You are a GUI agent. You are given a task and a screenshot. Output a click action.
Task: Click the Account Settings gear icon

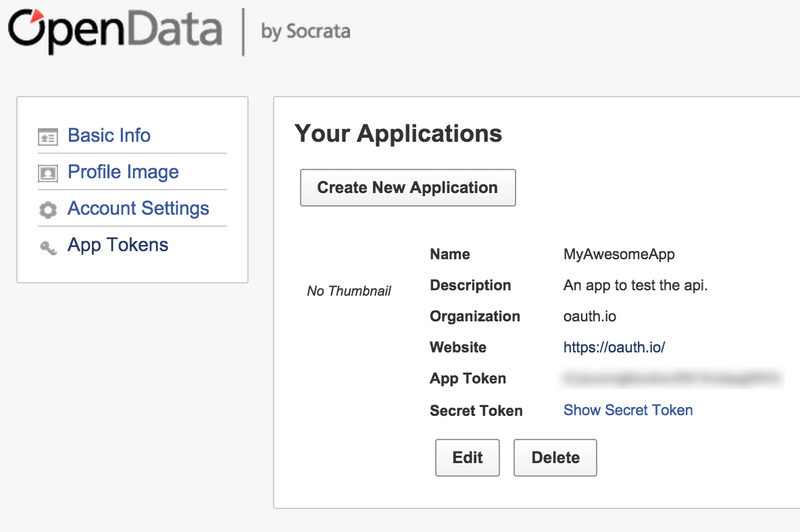click(48, 210)
